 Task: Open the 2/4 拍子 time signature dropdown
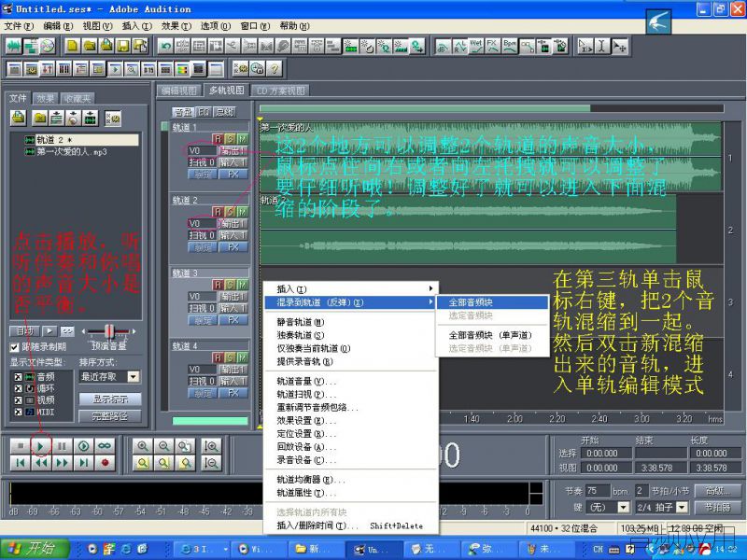pos(683,507)
